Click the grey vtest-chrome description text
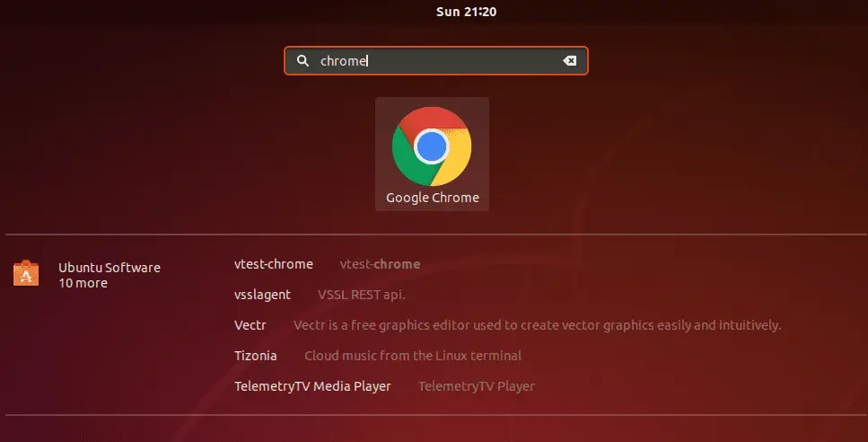868x442 pixels. click(380, 264)
